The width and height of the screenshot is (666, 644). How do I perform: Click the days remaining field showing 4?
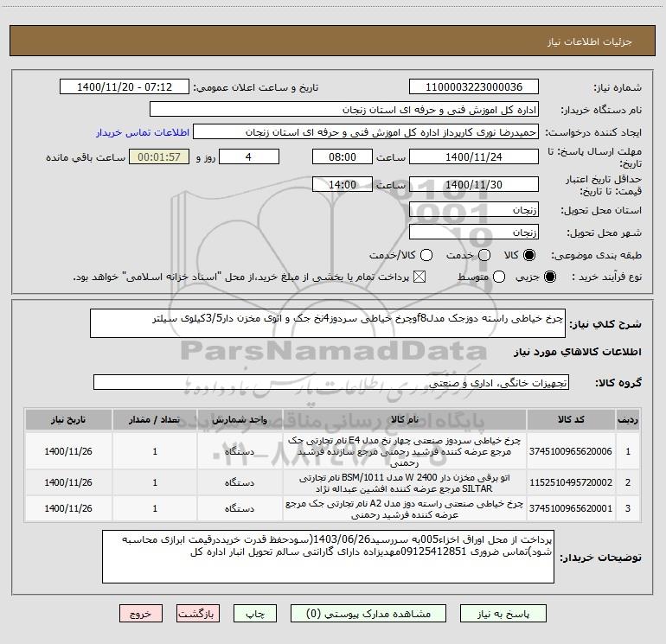tap(248, 156)
